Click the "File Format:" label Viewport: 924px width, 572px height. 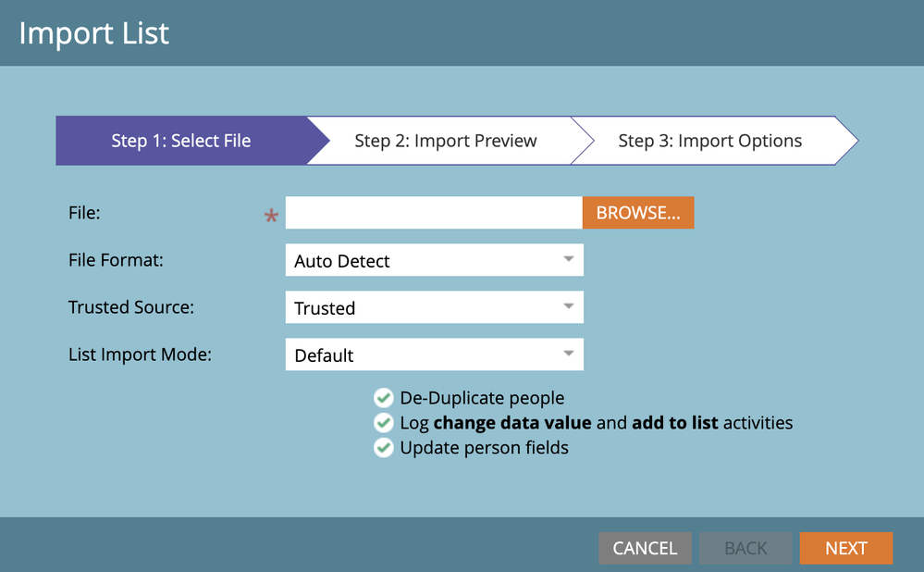click(x=116, y=260)
